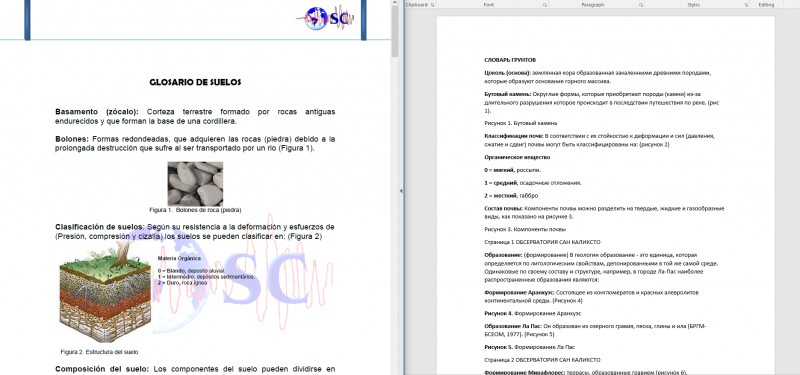This screenshot has width=800, height=375.
Task: Click the caption 'Figura 2. Estructura del suelo'
Action: click(x=99, y=352)
